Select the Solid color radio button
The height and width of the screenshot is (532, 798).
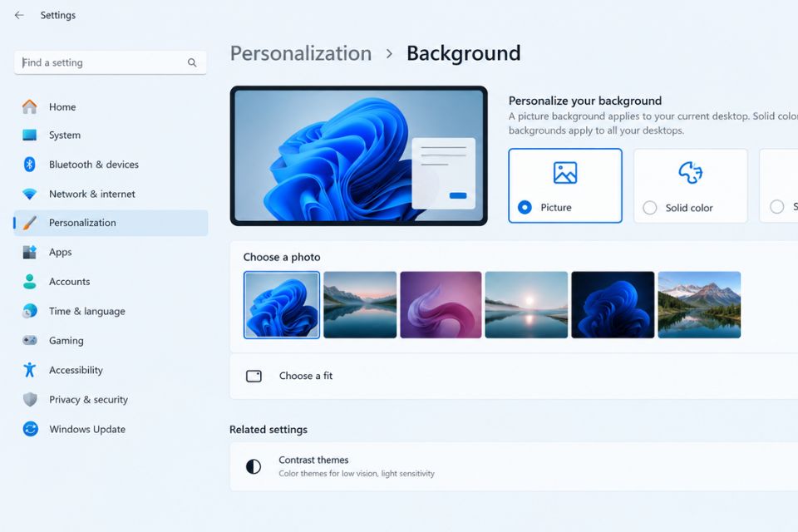point(650,208)
